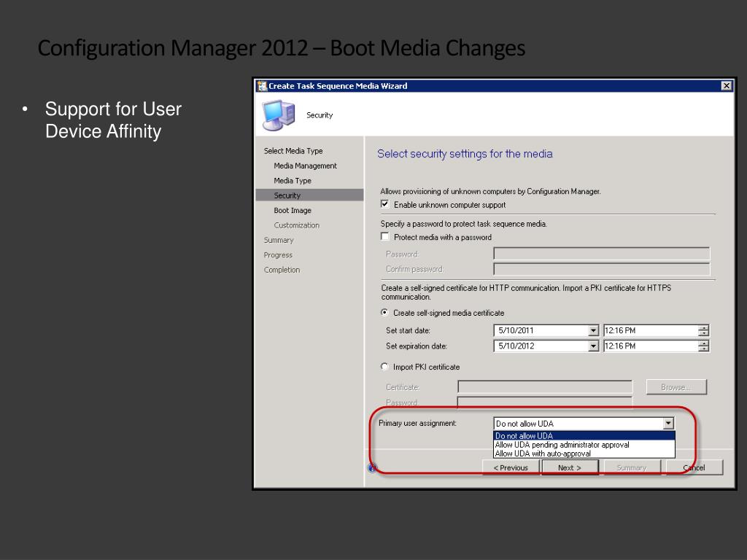Close the Create Task Sequence Media Wizard
The height and width of the screenshot is (560, 747).
click(726, 86)
